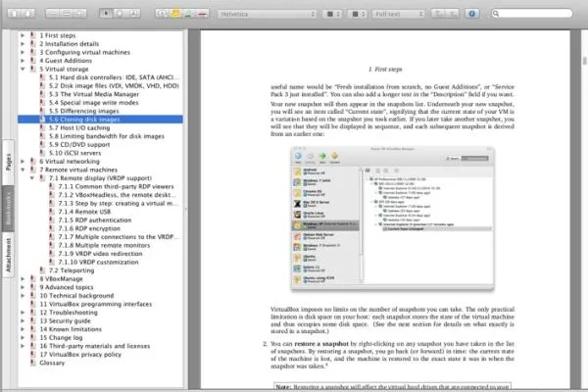Open '5.8 Limiting bandwidth for disk images'
Screen dimensions: 588x392
pos(107,136)
